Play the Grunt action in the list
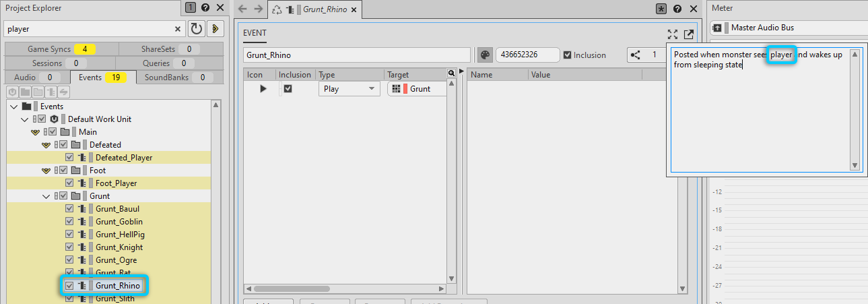Image resolution: width=868 pixels, height=304 pixels. tap(263, 89)
